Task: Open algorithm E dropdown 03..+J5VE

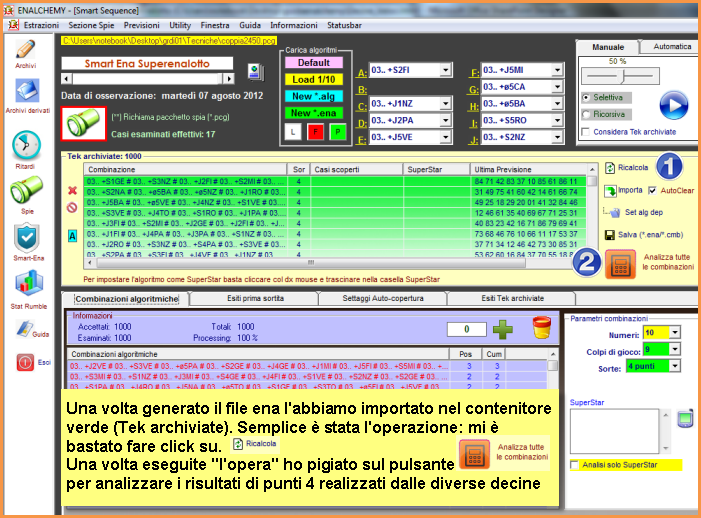Action: click(445, 137)
